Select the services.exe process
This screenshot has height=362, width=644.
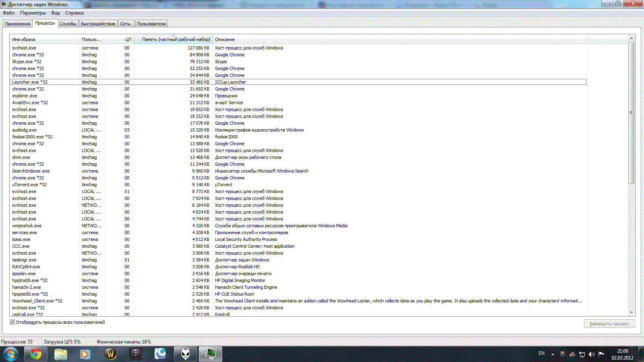click(298, 232)
